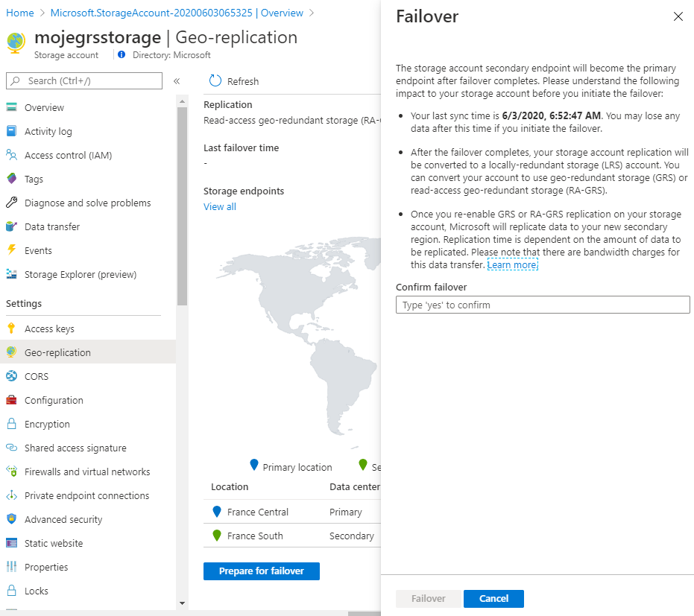Focus the Confirm failover text field
Image resolution: width=694 pixels, height=616 pixels.
pos(543,305)
